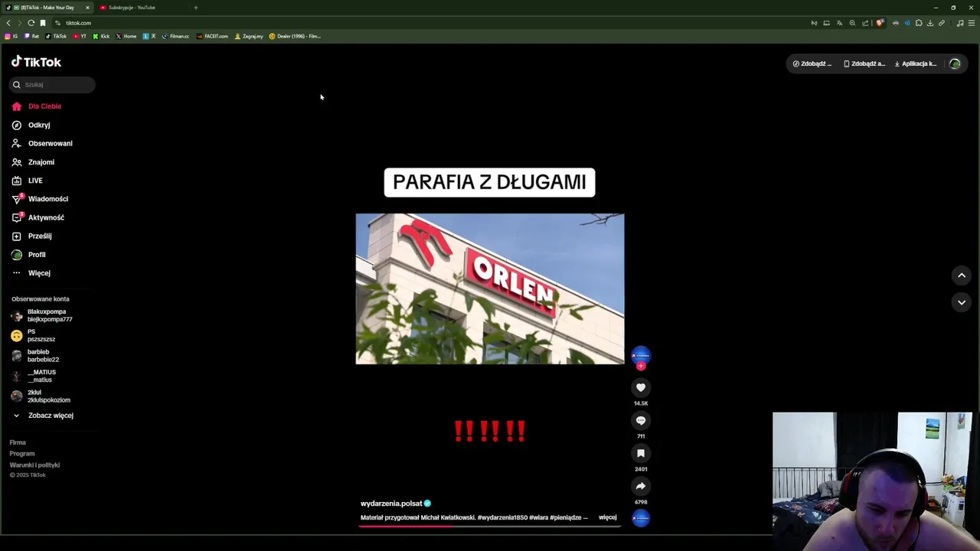980x551 pixels.
Task: Open the browser hamburger menu
Action: (972, 23)
